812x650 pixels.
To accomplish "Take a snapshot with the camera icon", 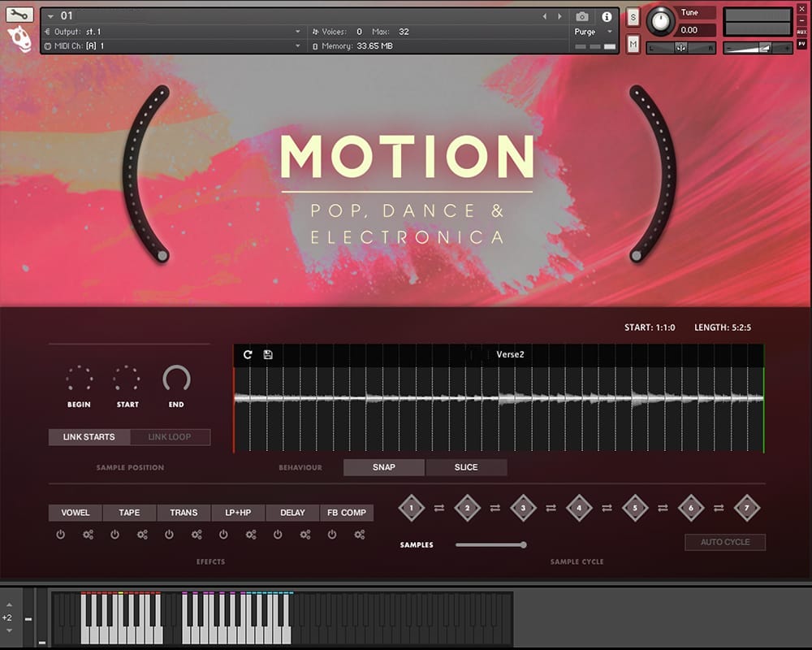I will 581,16.
